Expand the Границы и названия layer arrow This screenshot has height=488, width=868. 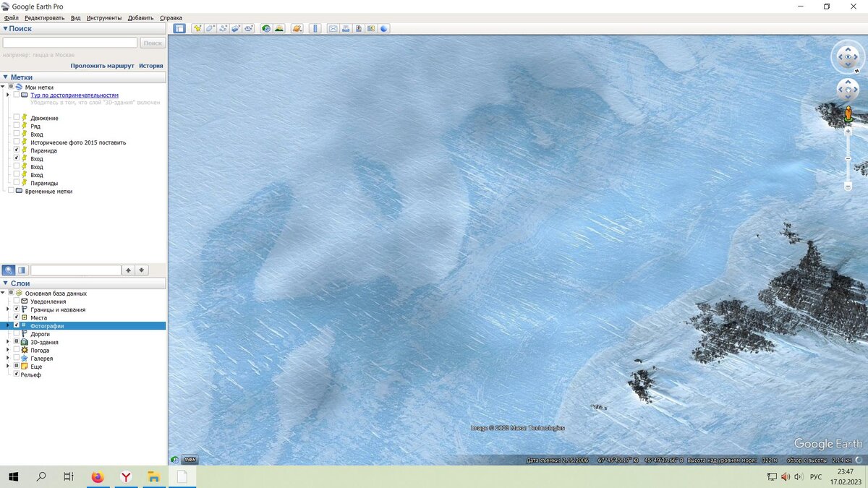click(x=8, y=309)
